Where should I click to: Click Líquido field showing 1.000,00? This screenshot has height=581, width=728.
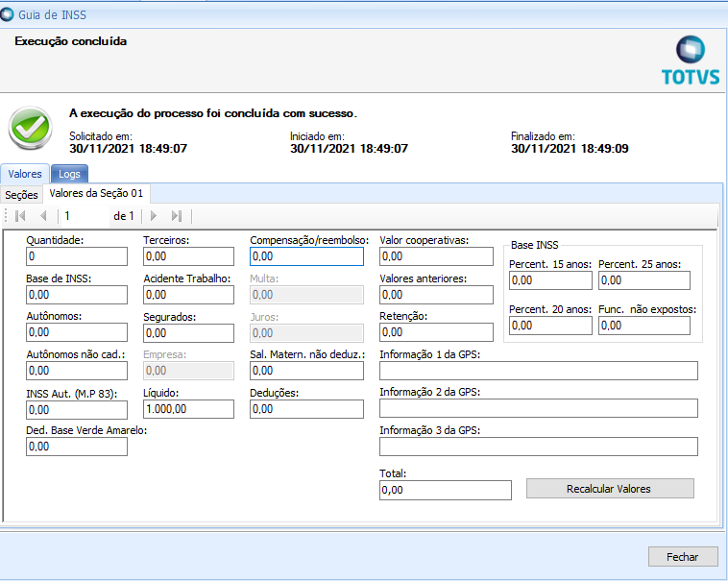pos(188,409)
